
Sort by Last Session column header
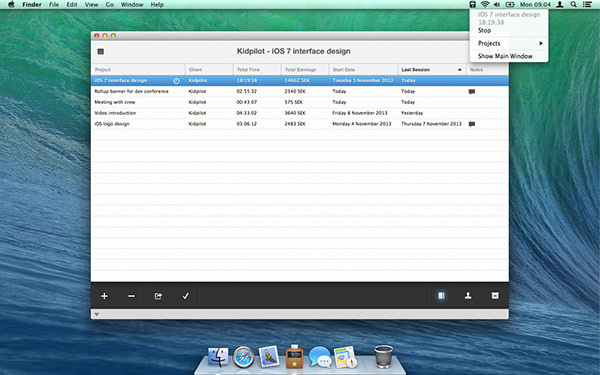click(432, 70)
